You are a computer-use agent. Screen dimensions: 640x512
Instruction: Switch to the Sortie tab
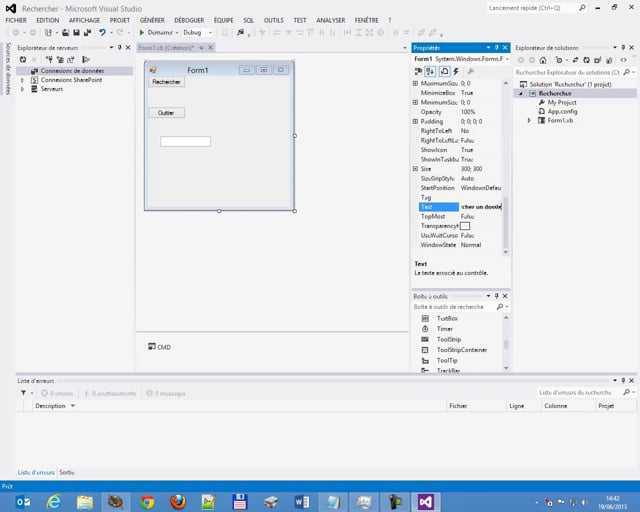pos(67,472)
